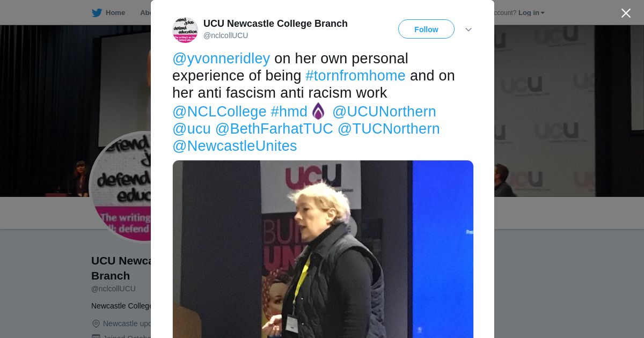Click the Twitter bird Home icon
644x338 pixels.
coord(97,13)
